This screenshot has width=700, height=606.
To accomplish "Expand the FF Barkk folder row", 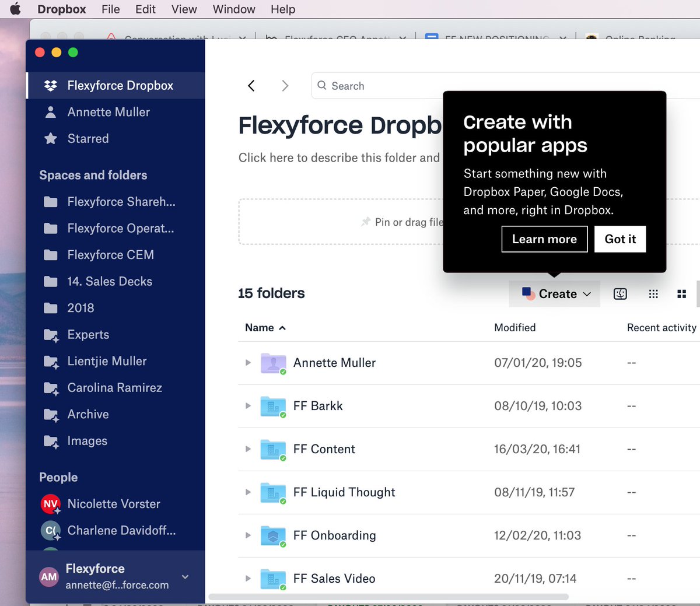I will [x=248, y=406].
